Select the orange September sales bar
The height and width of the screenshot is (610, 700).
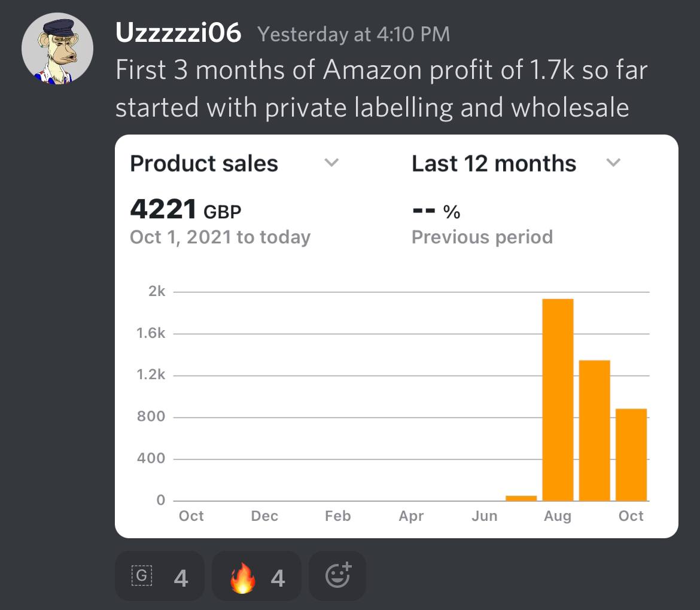(x=594, y=430)
